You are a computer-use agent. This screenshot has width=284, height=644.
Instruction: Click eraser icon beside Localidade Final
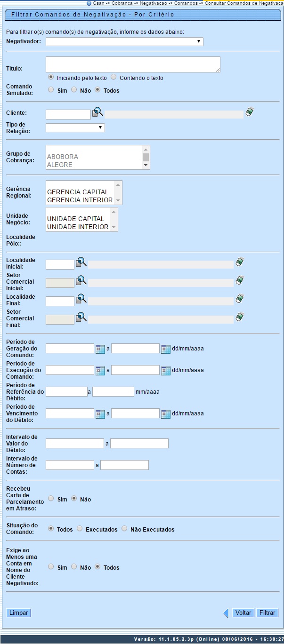[240, 299]
